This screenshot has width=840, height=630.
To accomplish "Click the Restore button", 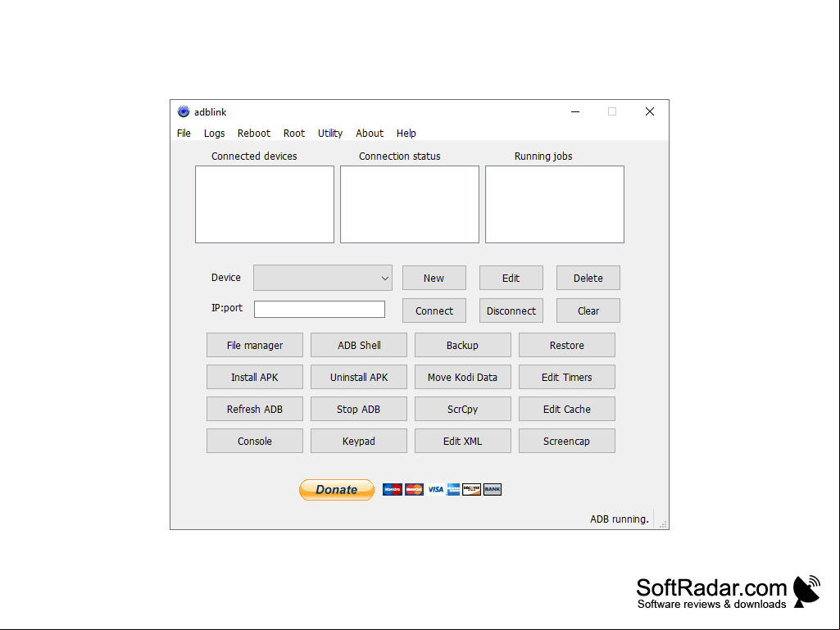I will coord(567,345).
